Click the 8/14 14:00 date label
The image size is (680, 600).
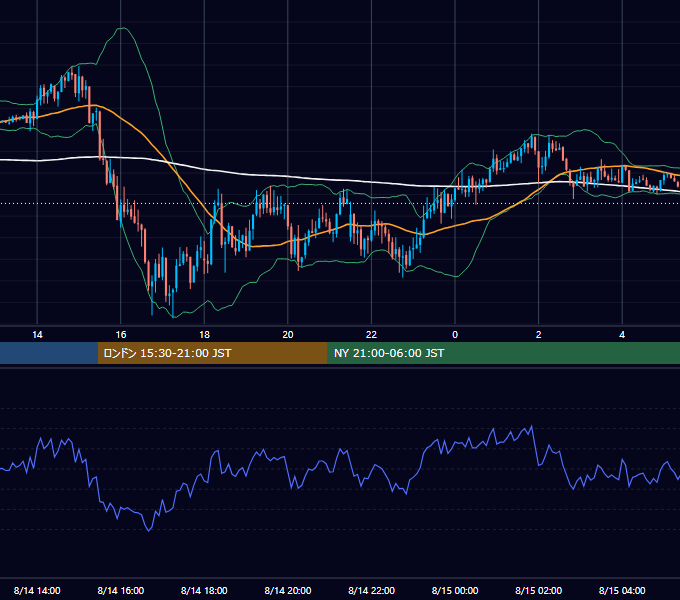click(37, 590)
